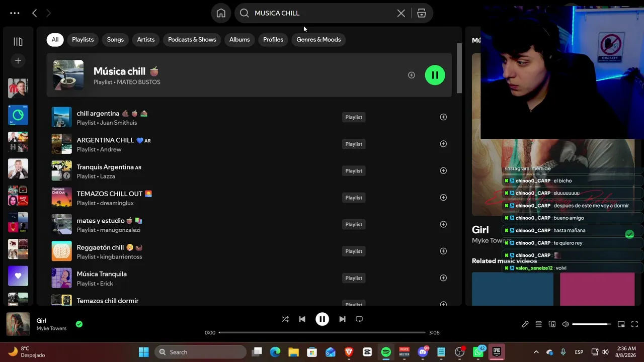Skip to the next track
Screen dimensions: 644x362
(x=342, y=319)
